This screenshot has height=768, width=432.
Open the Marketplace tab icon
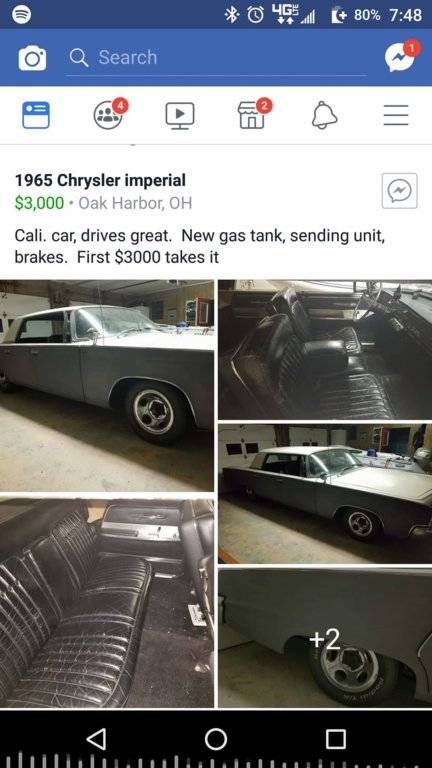[x=254, y=114]
